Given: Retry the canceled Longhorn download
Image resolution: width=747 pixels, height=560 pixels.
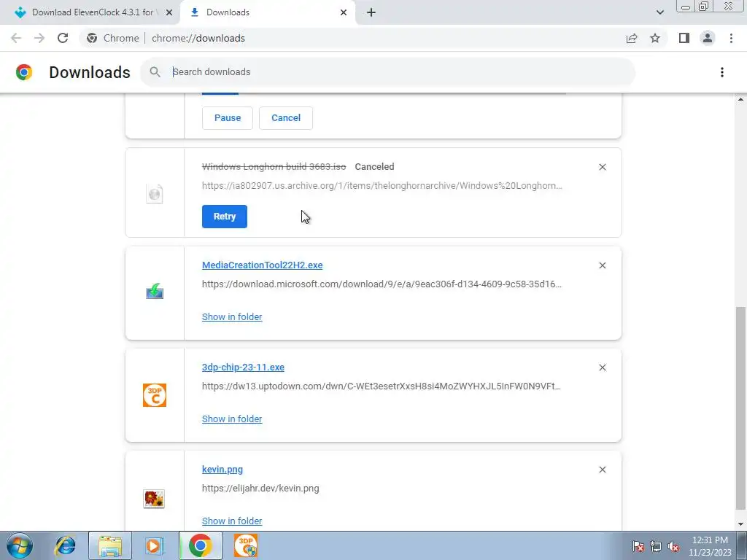Looking at the screenshot, I should 225,217.
